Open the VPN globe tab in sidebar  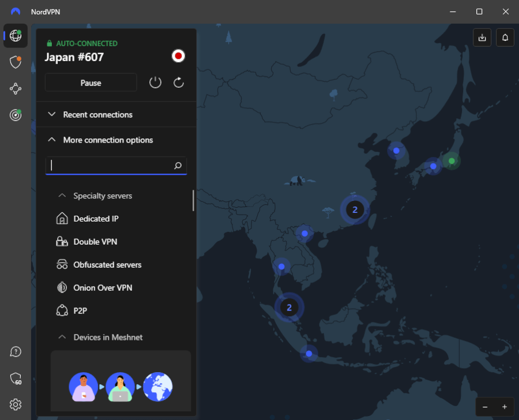pos(16,35)
